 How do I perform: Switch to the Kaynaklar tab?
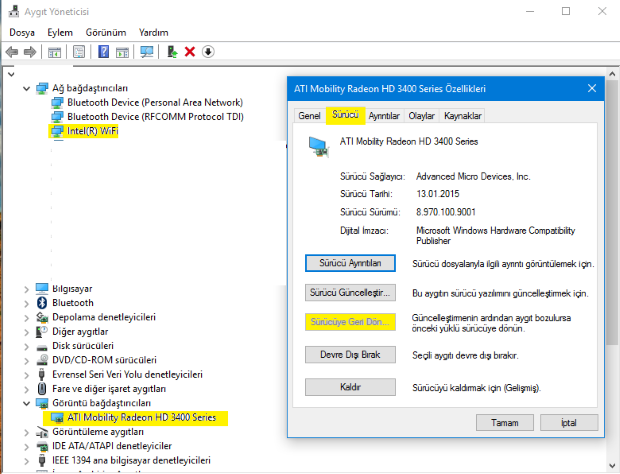tap(463, 115)
